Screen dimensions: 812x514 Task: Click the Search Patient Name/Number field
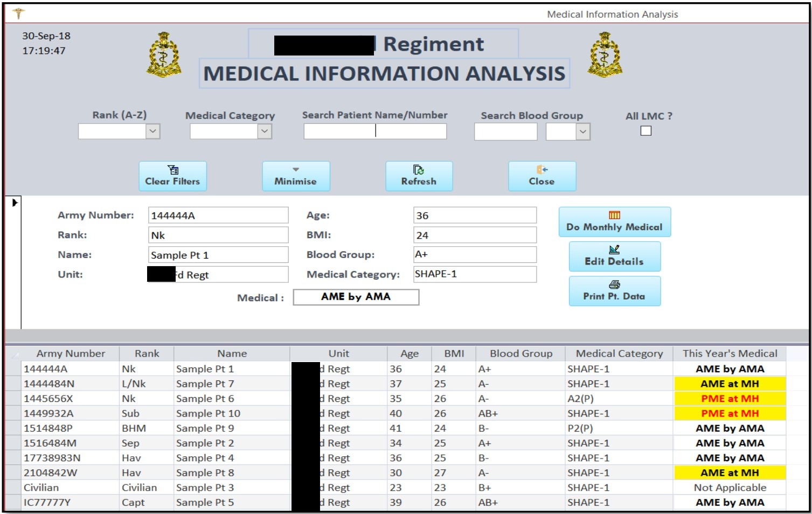point(374,131)
